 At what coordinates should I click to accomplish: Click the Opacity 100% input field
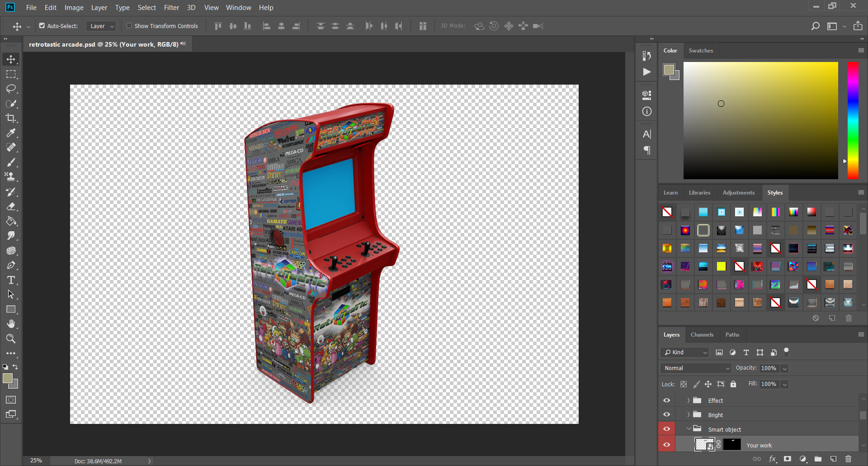(769, 368)
